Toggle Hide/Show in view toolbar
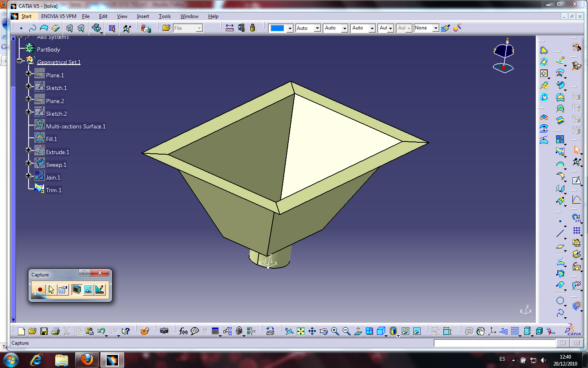The width and height of the screenshot is (588, 368). tap(405, 331)
